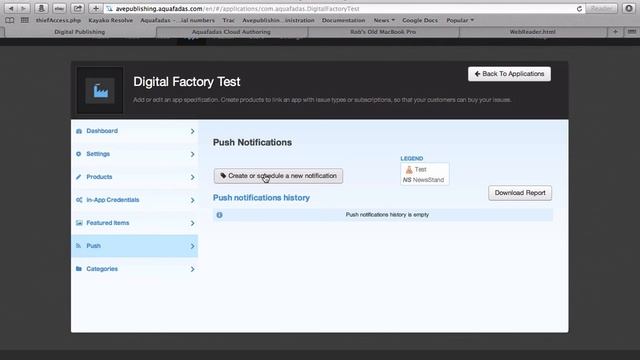Click the Featured Items row chevron
The height and width of the screenshot is (360, 640).
192,223
